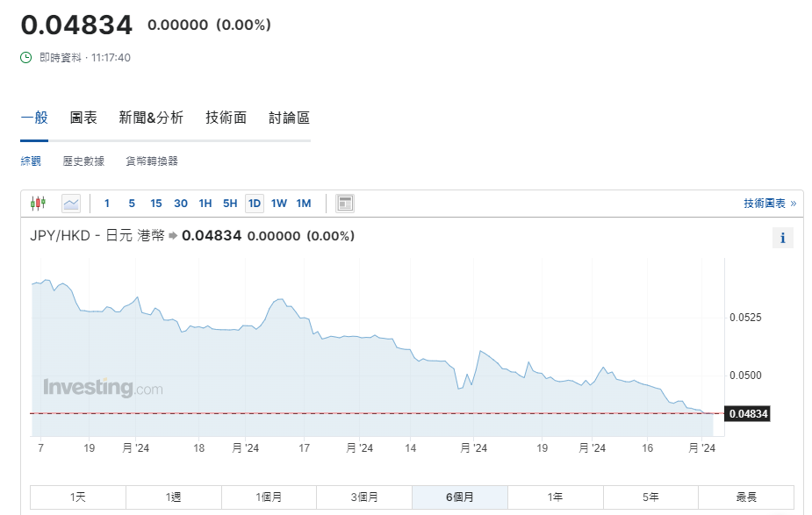Click the chart info icon
812x515 pixels.
click(782, 238)
